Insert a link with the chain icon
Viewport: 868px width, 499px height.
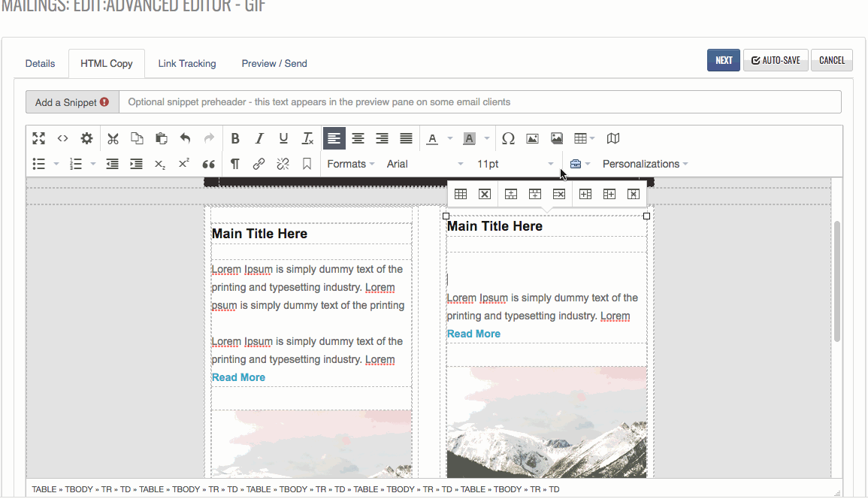pyautogui.click(x=259, y=164)
